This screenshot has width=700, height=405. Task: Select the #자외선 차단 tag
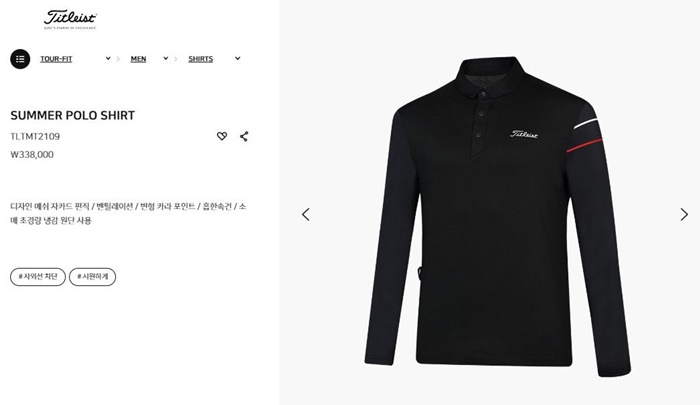tap(38, 277)
